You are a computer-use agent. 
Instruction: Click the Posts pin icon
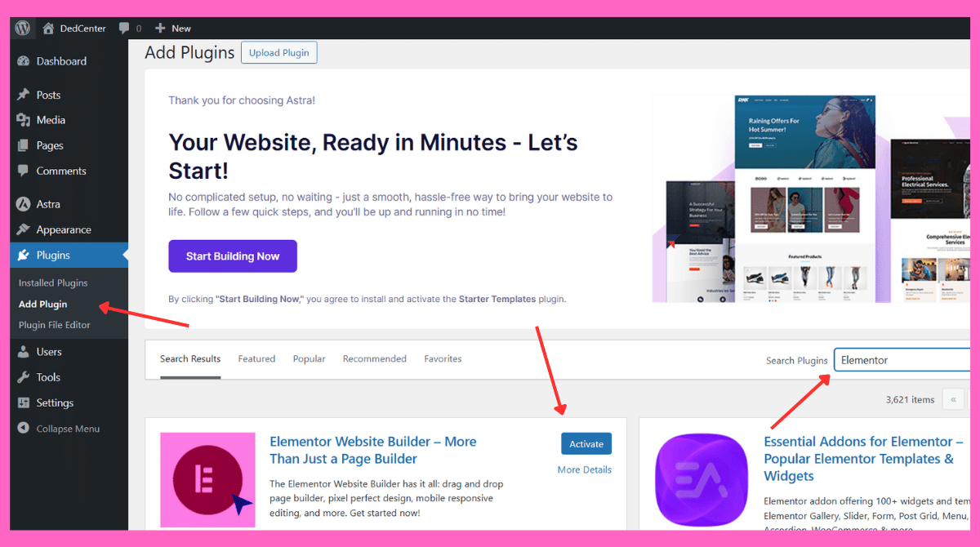23,95
